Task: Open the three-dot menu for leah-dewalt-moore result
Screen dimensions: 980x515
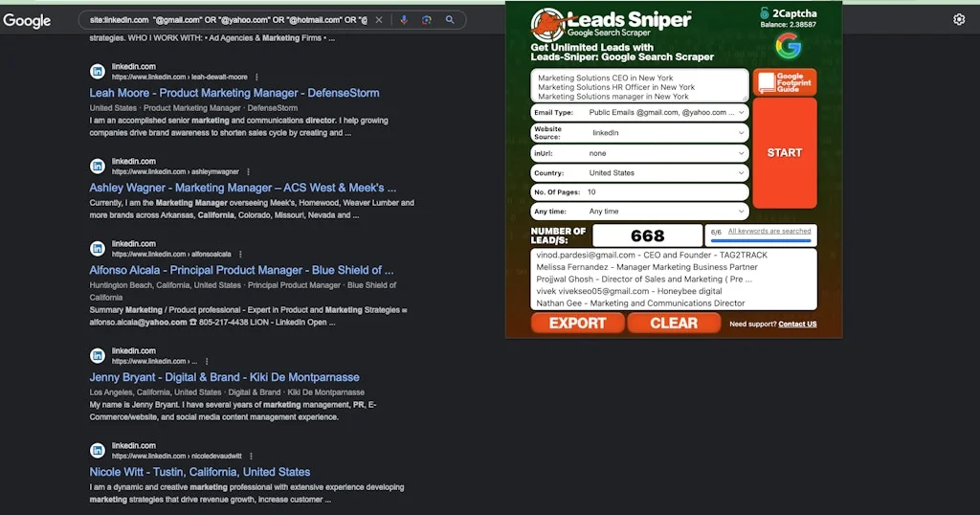Action: 256,78
